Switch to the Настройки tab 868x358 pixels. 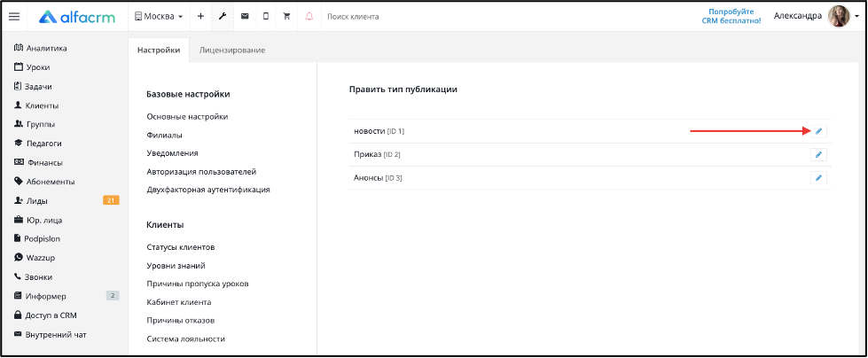159,51
